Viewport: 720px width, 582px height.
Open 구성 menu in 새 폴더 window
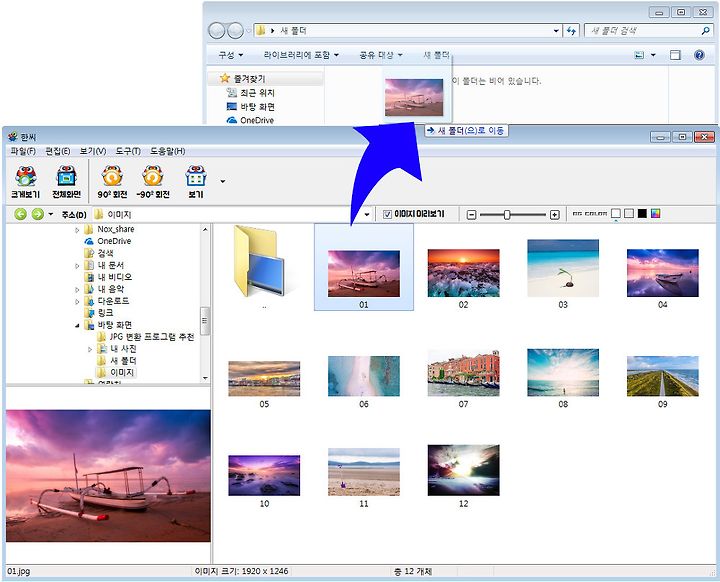click(230, 55)
